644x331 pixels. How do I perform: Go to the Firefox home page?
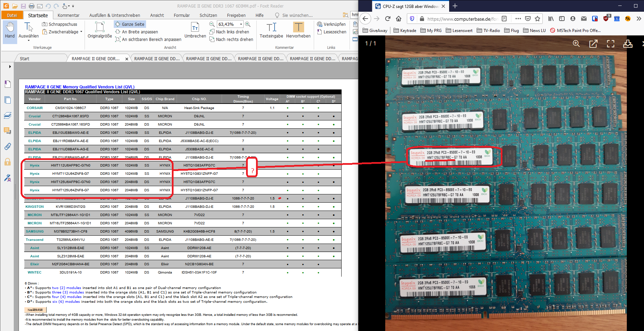399,19
